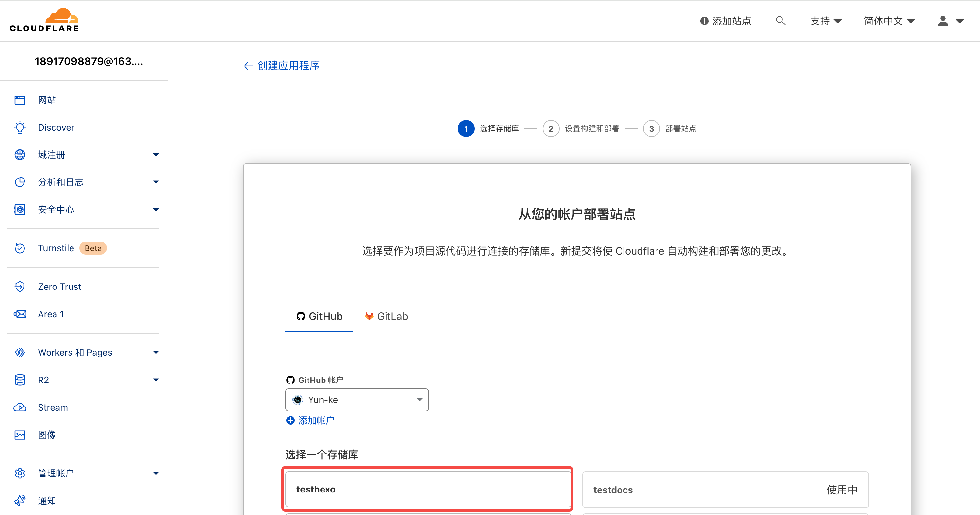Click the Discover lightbulb icon
Viewport: 980px width, 515px height.
(x=20, y=127)
